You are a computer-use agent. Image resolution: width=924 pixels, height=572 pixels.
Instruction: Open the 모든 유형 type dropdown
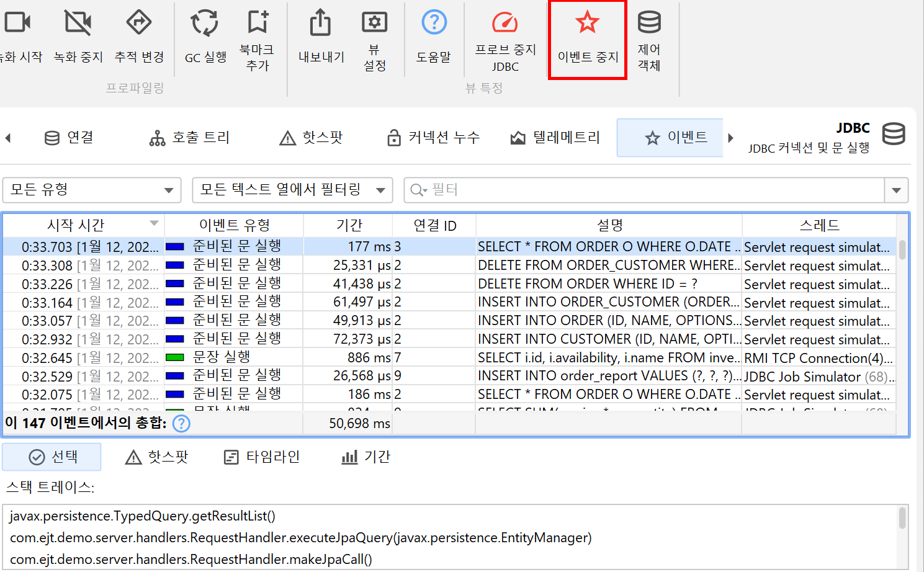(92, 190)
